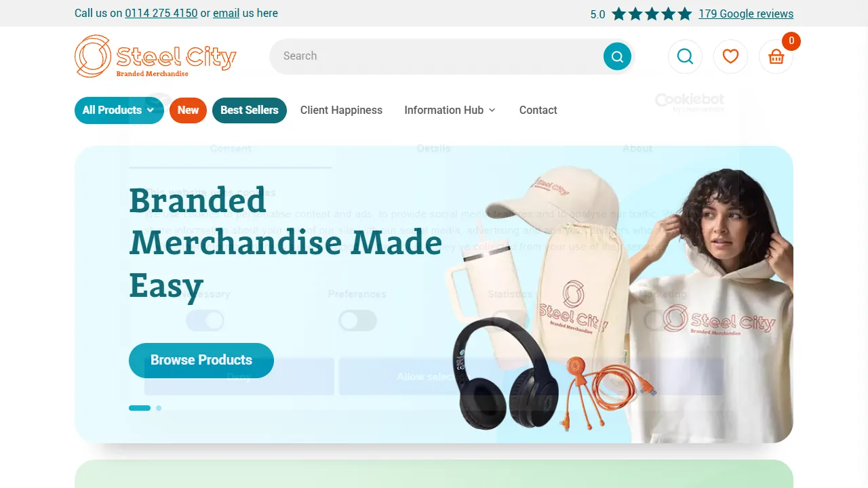Viewport: 868px width, 488px height.
Task: Toggle the Necessary cookie switch
Action: tap(205, 321)
